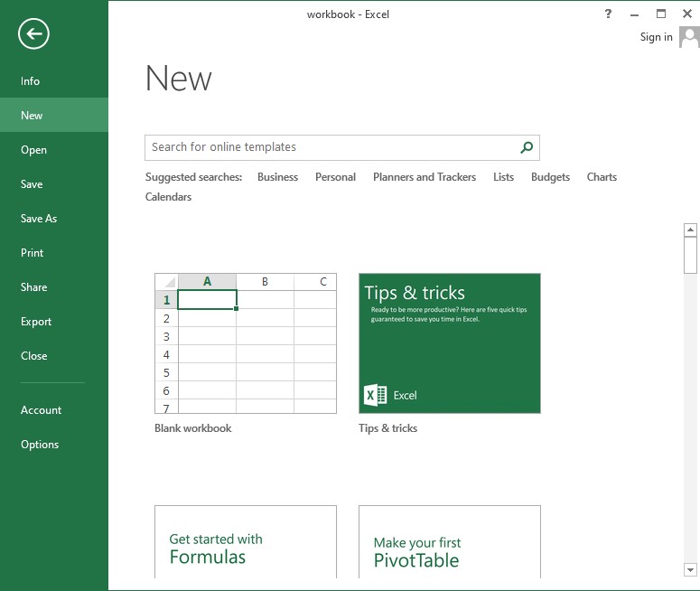This screenshot has width=700, height=591.
Task: Click the search magnifier icon
Action: 527,147
